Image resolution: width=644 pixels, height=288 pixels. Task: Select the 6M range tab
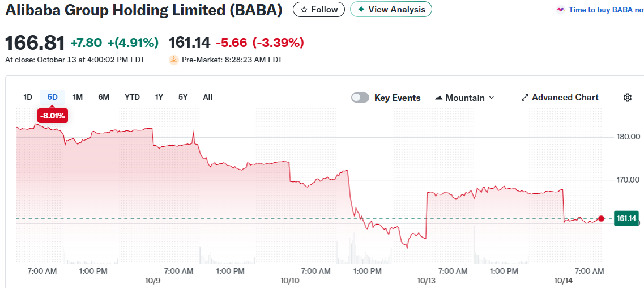[104, 97]
